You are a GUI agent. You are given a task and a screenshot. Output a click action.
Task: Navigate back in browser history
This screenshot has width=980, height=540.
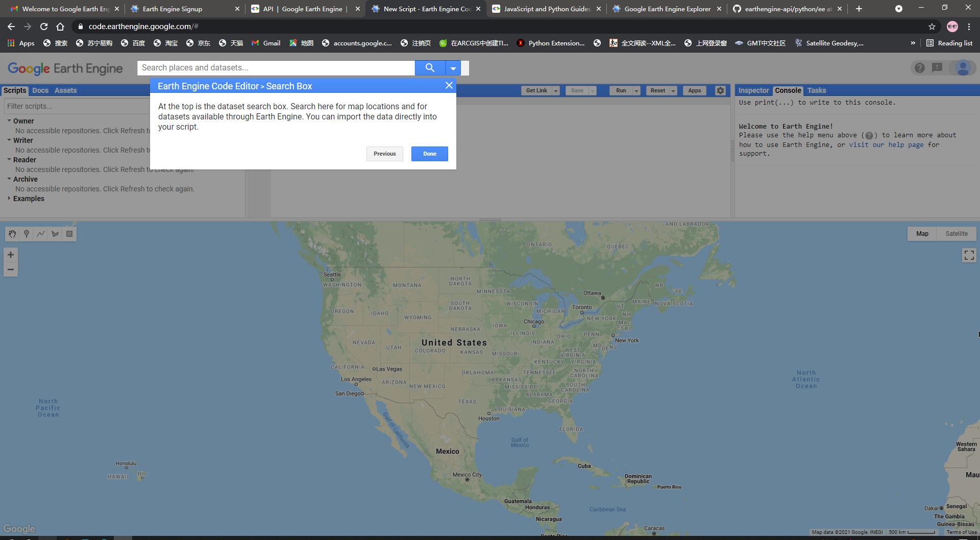(11, 27)
